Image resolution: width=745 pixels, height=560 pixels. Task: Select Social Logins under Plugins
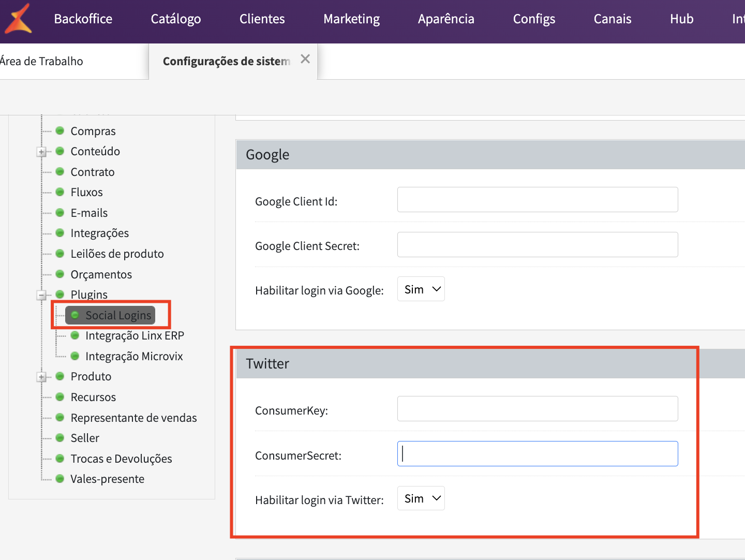tap(110, 315)
